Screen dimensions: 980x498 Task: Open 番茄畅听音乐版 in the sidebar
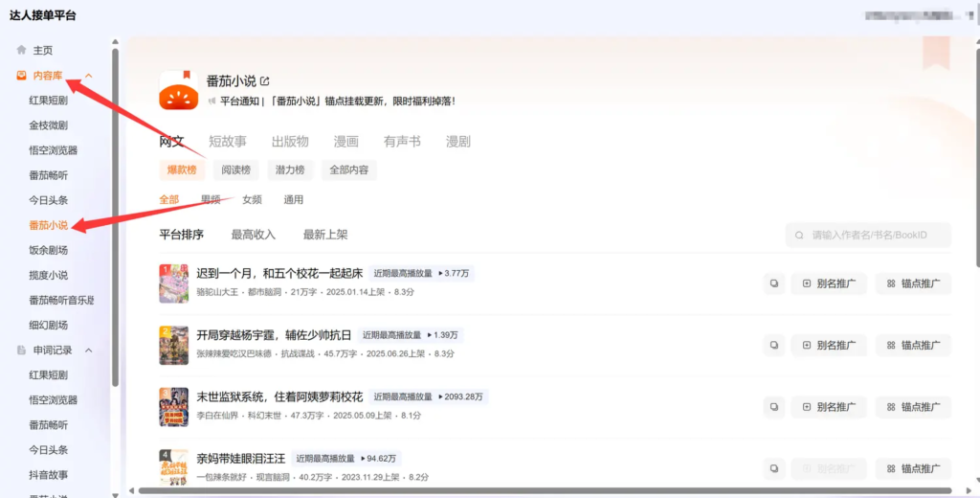(x=62, y=301)
